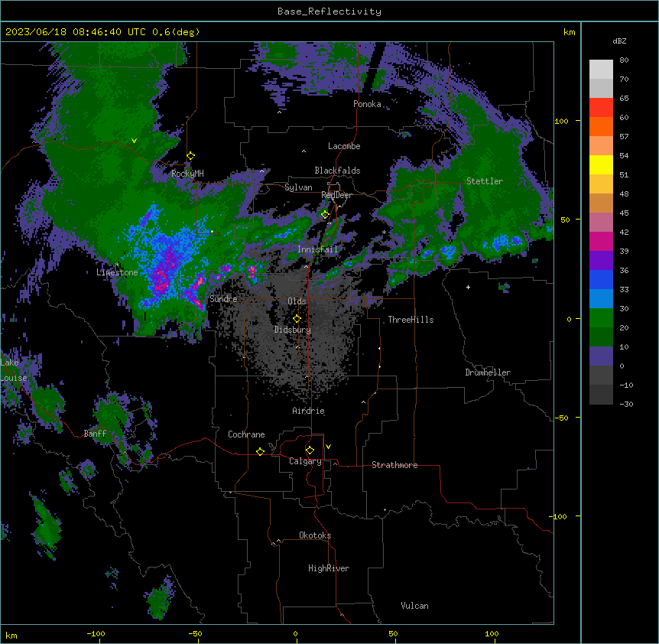This screenshot has width=659, height=644.
Task: Click the dBZ legend heading
Action: [619, 41]
